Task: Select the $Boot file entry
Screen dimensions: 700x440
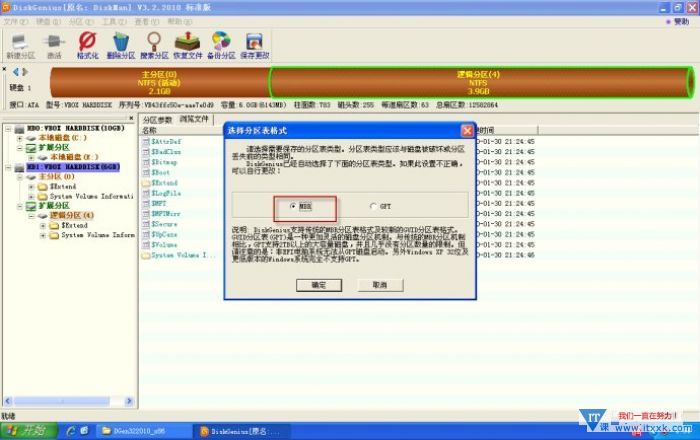Action: pos(160,172)
